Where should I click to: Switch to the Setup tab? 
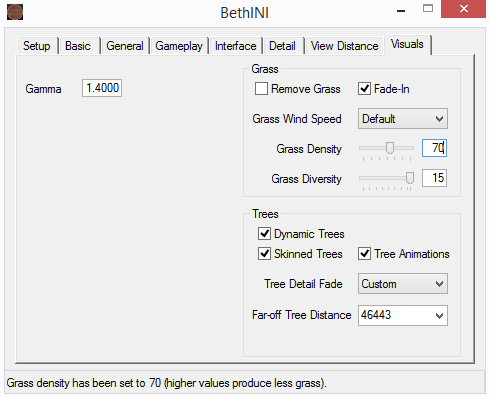37,46
